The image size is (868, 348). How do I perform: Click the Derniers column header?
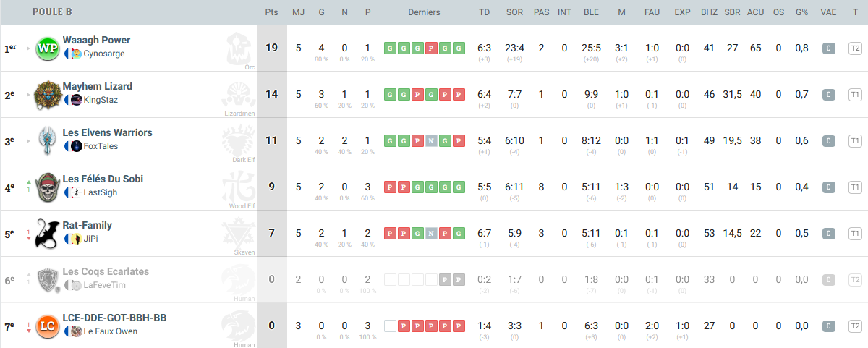pyautogui.click(x=424, y=12)
